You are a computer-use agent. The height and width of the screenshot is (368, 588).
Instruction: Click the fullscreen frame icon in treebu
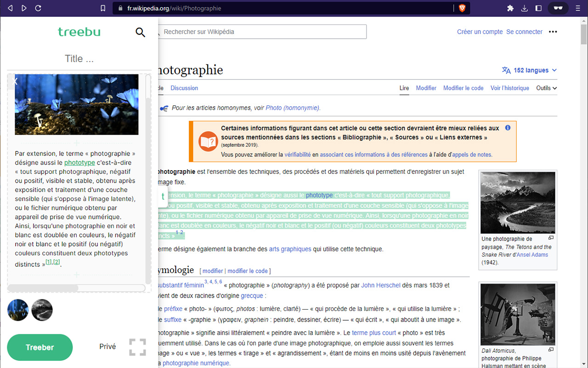coord(137,347)
